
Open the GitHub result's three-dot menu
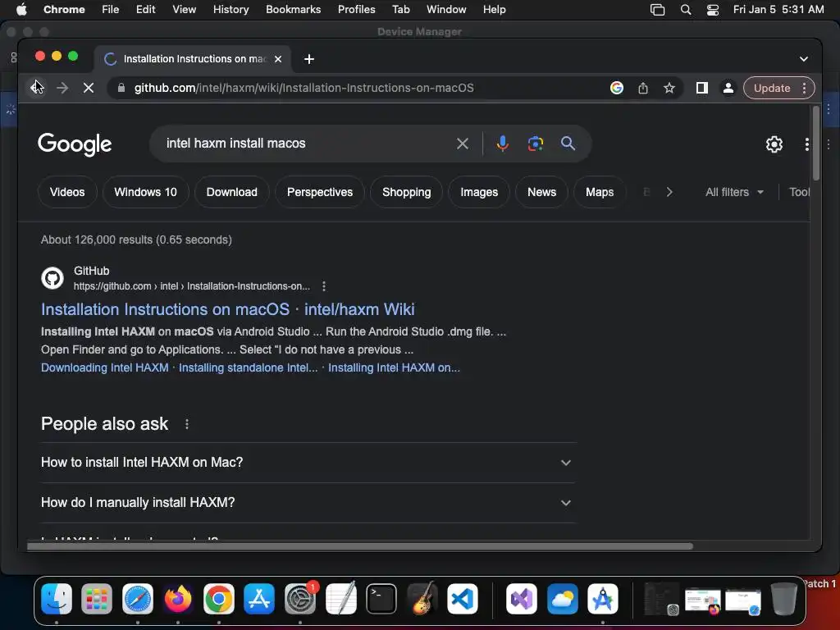(x=323, y=286)
